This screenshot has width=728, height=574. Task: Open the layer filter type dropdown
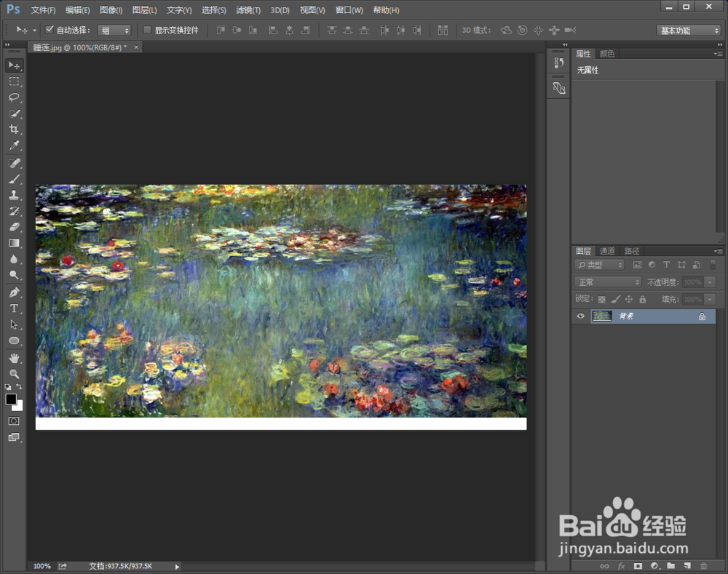(599, 265)
